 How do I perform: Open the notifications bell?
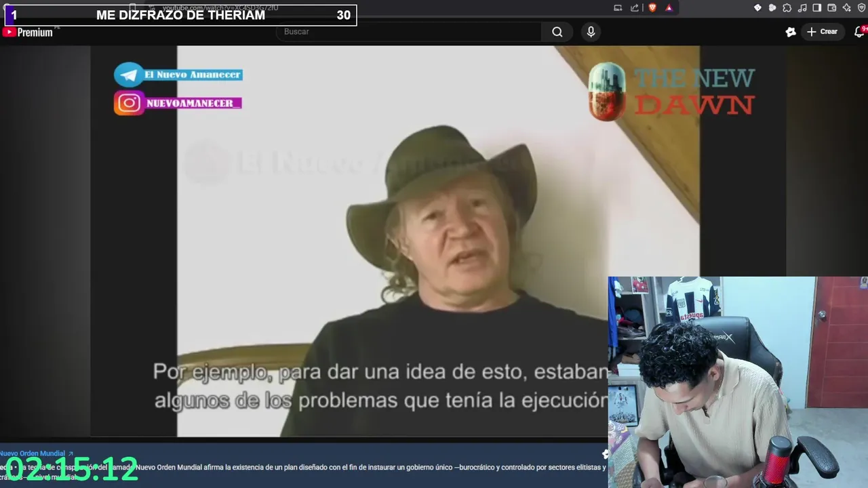[859, 32]
